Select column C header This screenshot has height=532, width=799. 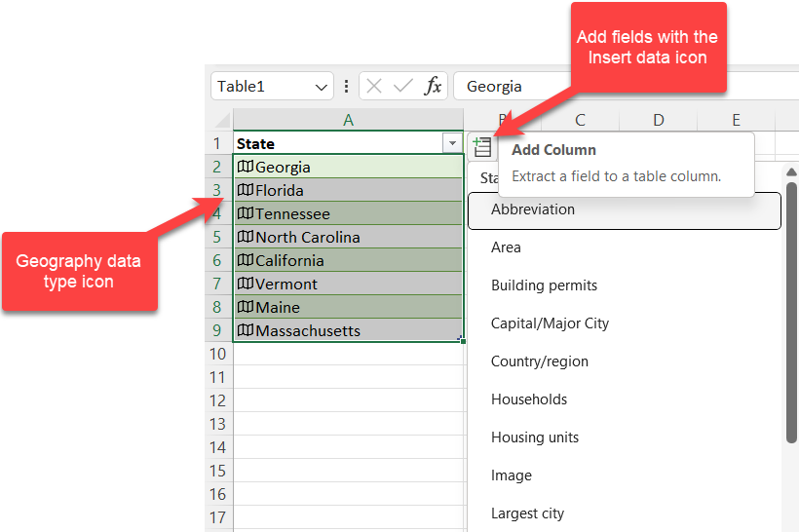pos(580,120)
